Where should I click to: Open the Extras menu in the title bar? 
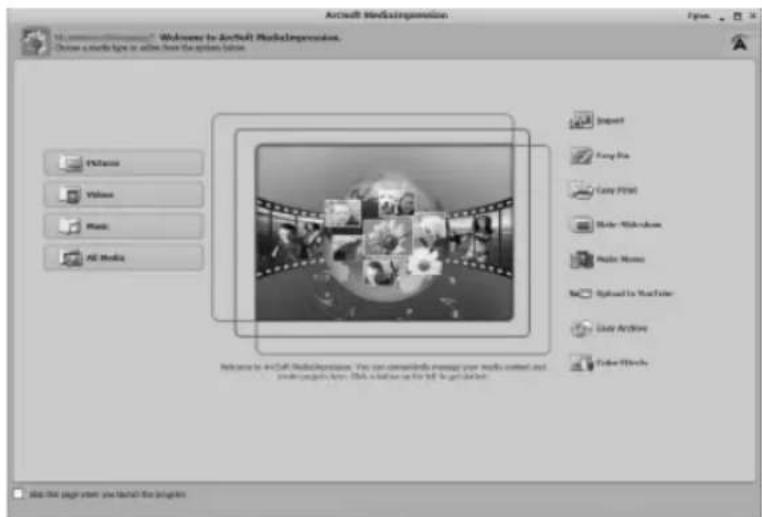pos(699,16)
